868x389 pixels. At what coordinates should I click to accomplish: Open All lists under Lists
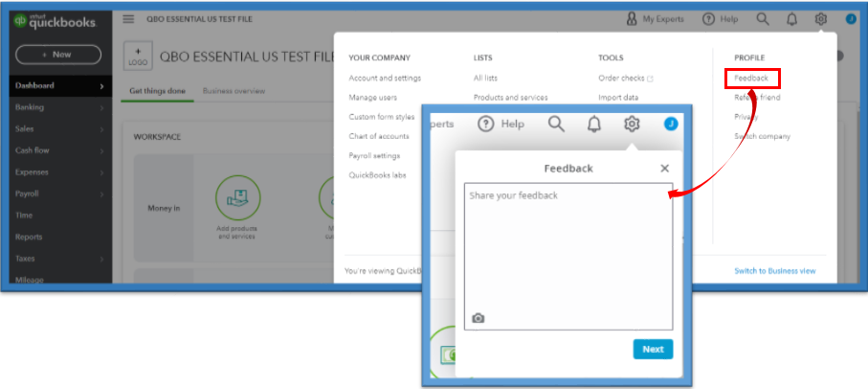[x=485, y=79]
